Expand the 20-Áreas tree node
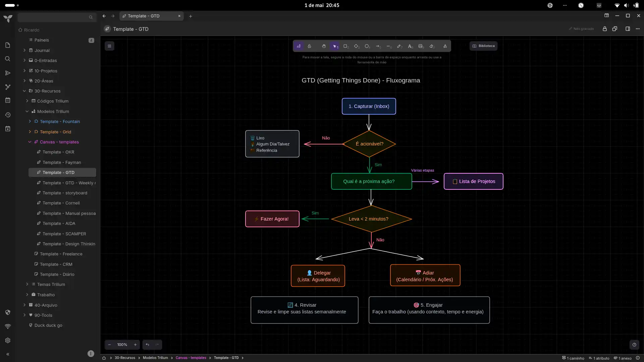Viewport: 644px width, 362px height. [24, 81]
